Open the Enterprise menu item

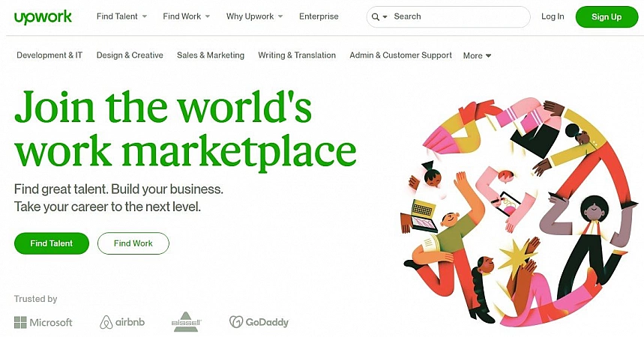click(x=319, y=16)
